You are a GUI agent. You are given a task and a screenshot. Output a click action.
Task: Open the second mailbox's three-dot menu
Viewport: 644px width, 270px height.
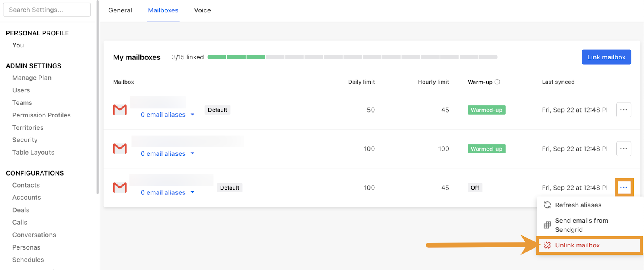pyautogui.click(x=623, y=149)
